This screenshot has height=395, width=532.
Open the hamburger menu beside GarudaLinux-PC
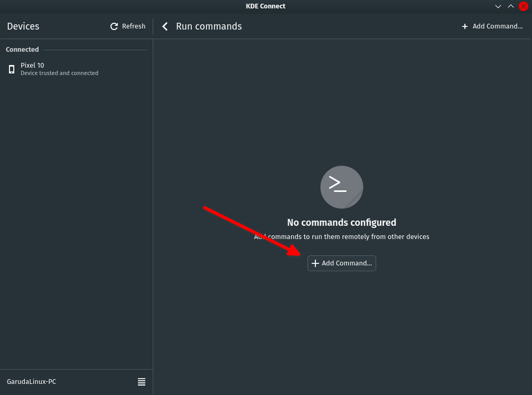(x=141, y=382)
